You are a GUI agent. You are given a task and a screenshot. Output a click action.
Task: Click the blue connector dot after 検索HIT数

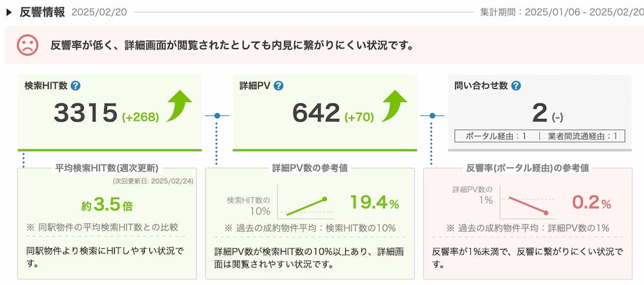click(217, 116)
